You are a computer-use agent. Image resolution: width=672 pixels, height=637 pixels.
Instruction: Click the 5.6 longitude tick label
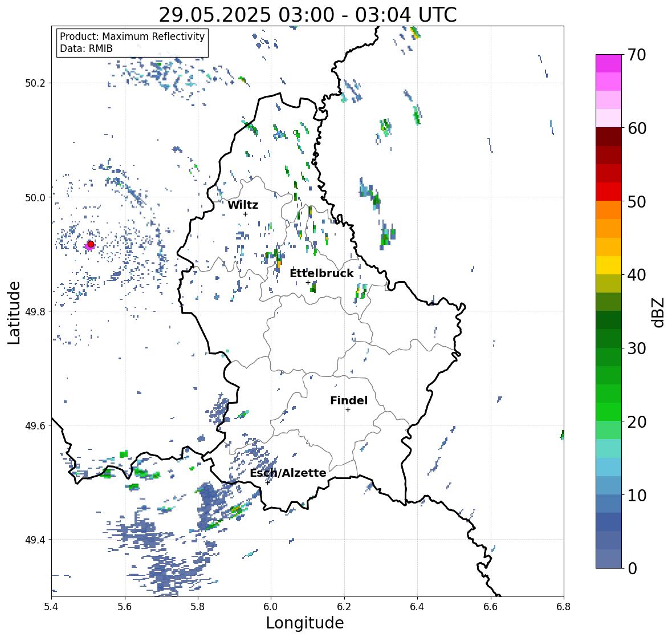point(125,607)
